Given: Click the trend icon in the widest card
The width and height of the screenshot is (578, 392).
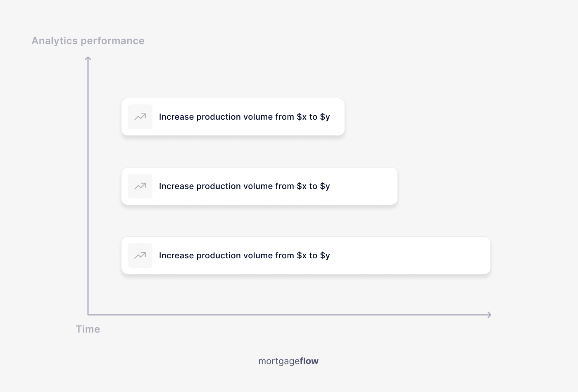Looking at the screenshot, I should point(140,255).
